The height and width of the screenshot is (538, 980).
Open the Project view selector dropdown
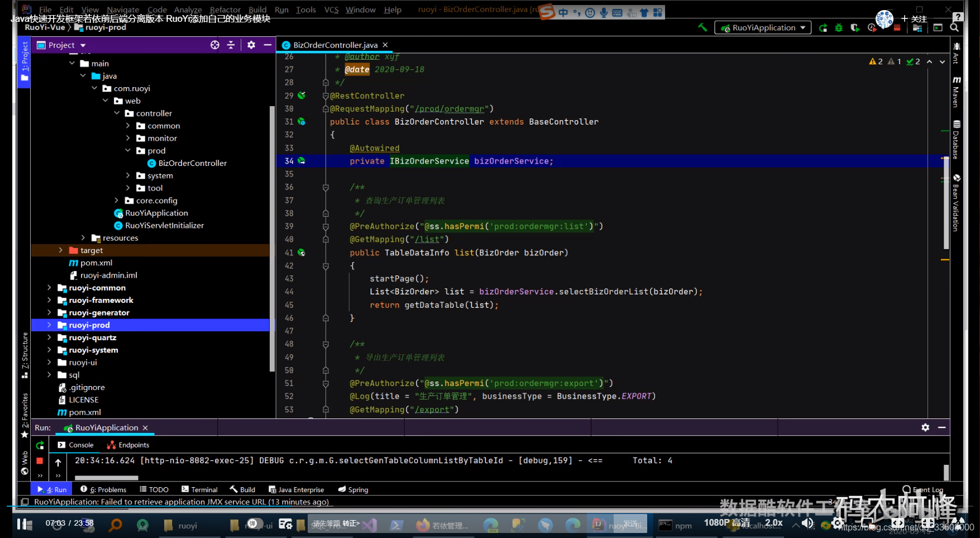coord(61,45)
